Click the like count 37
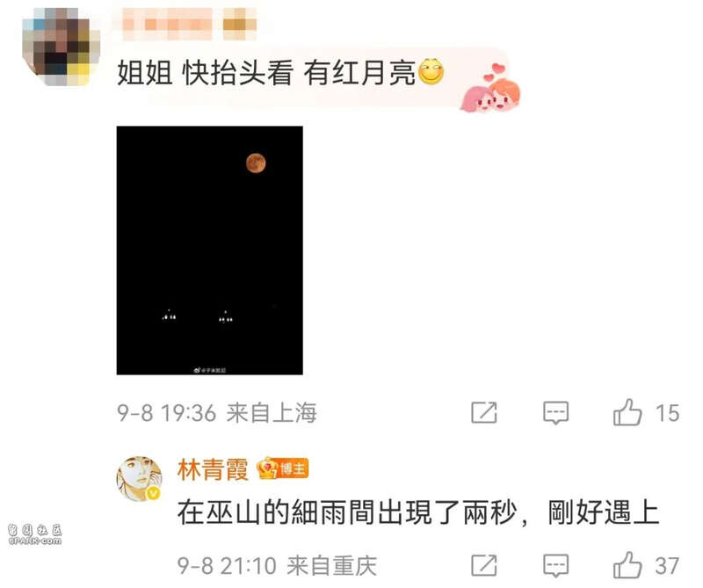Image resolution: width=703 pixels, height=588 pixels. 667,566
